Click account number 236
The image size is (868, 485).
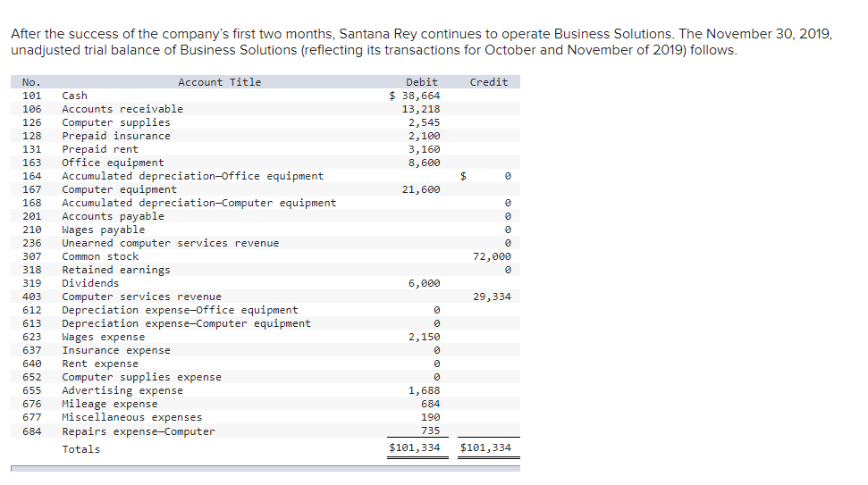(31, 243)
